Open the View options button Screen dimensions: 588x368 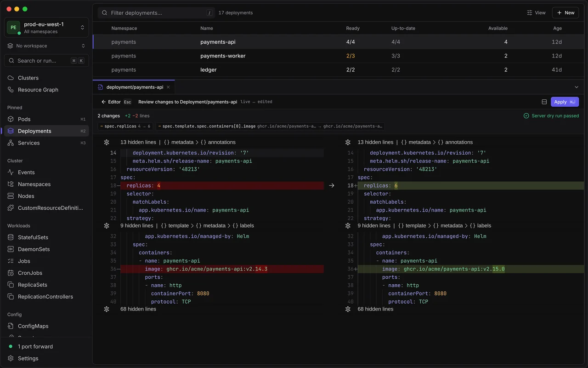tap(536, 13)
